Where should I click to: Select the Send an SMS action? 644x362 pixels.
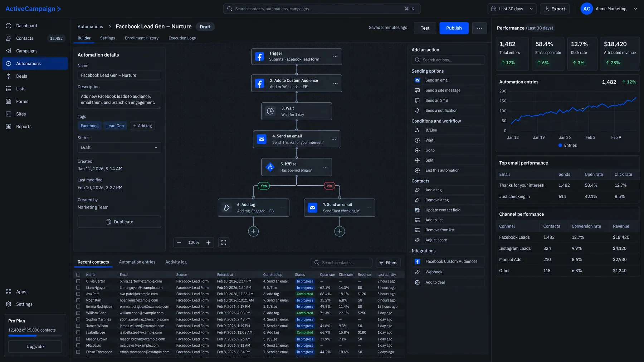coord(448,101)
